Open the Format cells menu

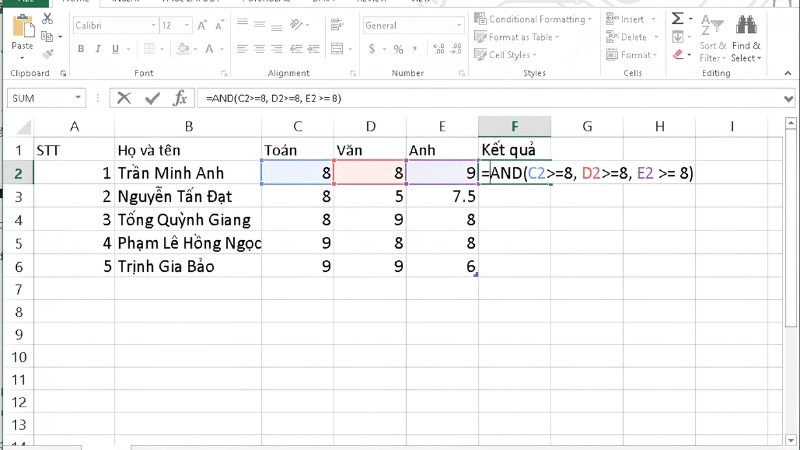632,55
